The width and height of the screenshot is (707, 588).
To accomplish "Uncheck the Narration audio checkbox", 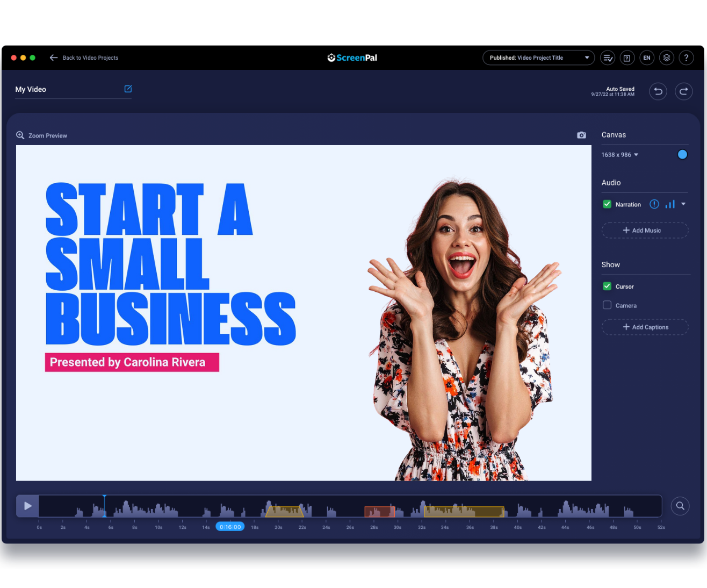I will (x=607, y=204).
